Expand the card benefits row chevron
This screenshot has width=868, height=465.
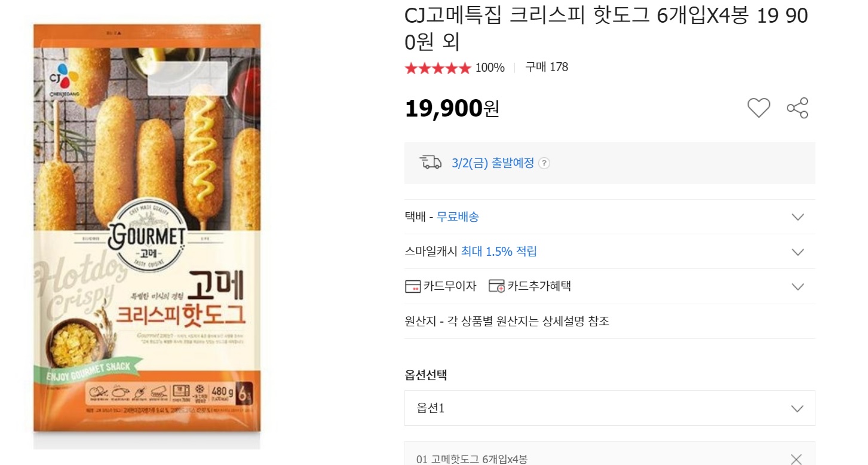tap(798, 287)
